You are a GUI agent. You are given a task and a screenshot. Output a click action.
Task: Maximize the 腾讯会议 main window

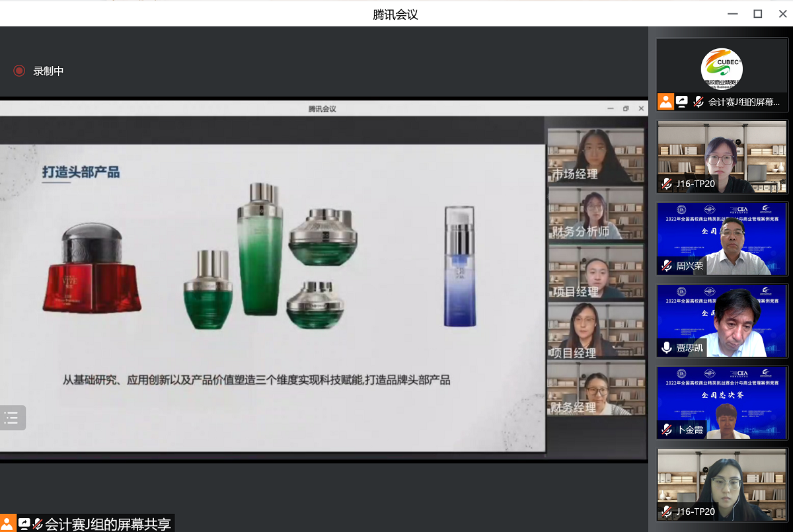tap(757, 14)
